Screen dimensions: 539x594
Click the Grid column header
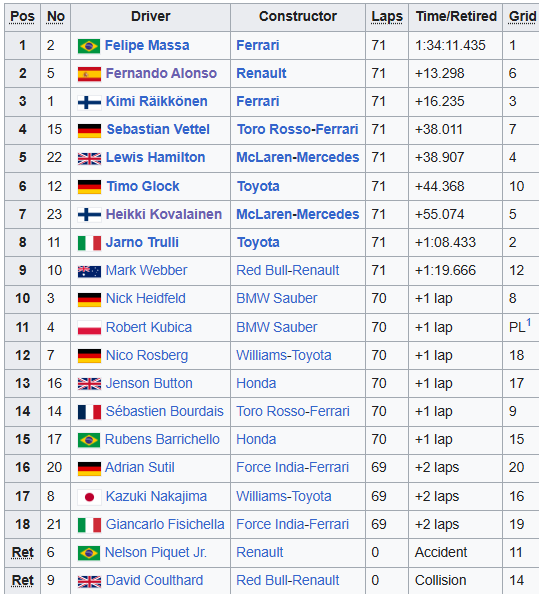(523, 16)
